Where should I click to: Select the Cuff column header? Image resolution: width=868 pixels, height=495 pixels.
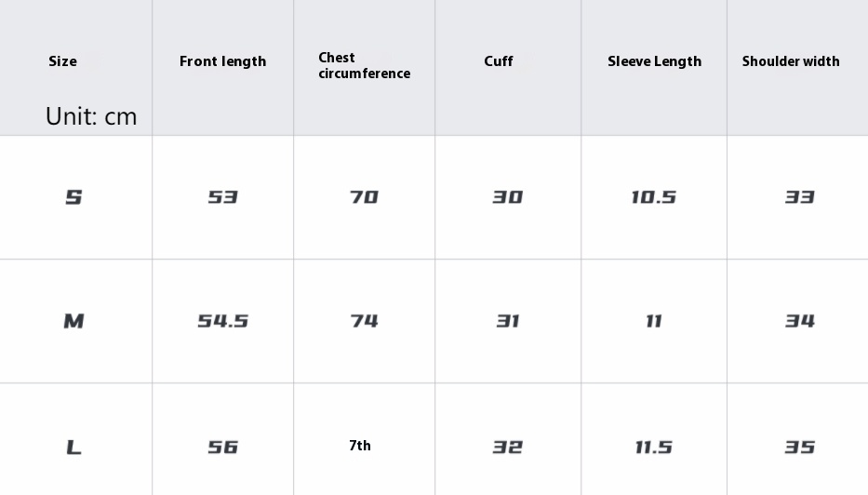(x=499, y=61)
